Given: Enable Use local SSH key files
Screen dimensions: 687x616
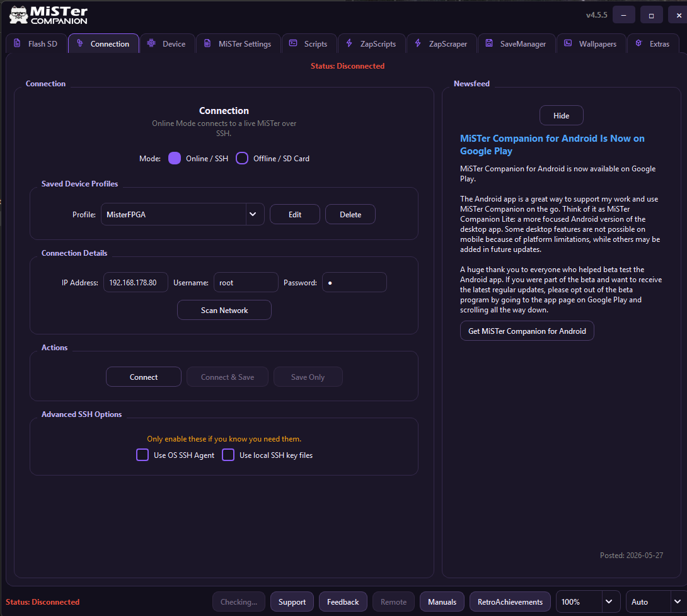Looking at the screenshot, I should pyautogui.click(x=228, y=455).
